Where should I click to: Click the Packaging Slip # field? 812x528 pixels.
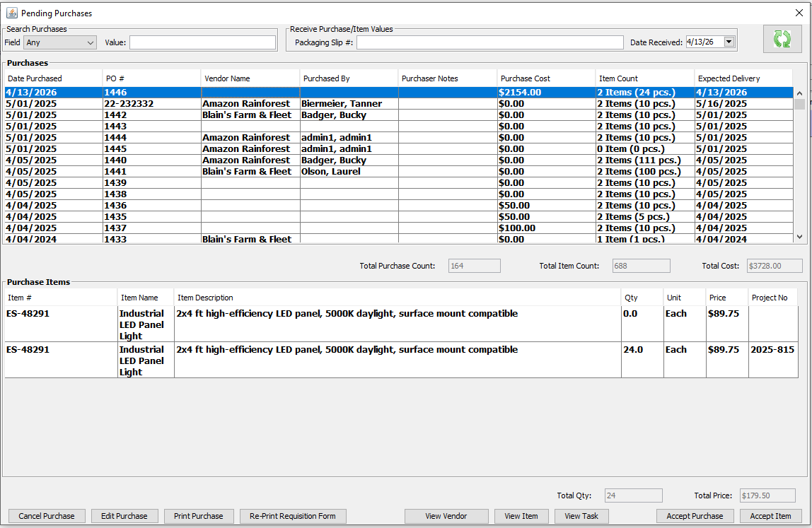(x=489, y=42)
